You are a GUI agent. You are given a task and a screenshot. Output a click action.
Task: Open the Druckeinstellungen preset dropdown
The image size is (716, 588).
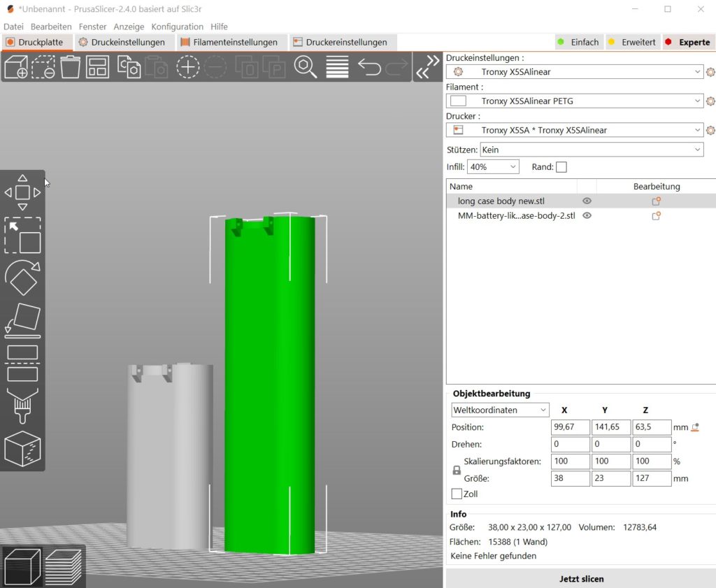(x=575, y=72)
